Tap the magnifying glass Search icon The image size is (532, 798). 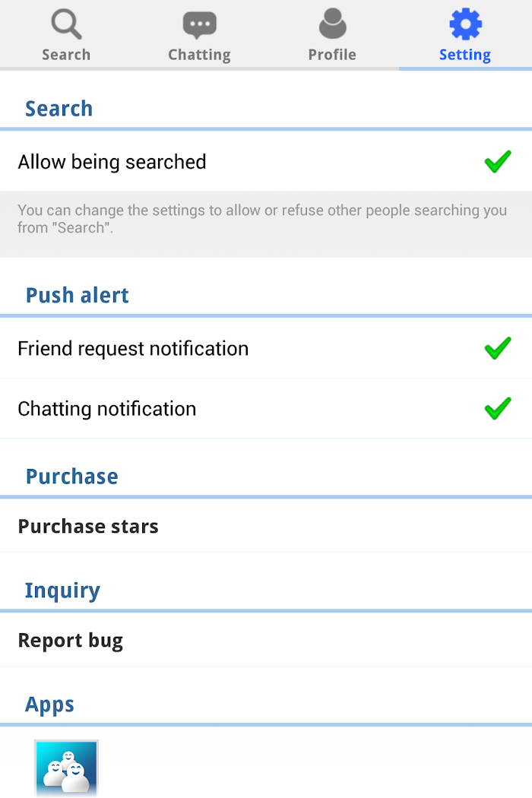pos(66,24)
